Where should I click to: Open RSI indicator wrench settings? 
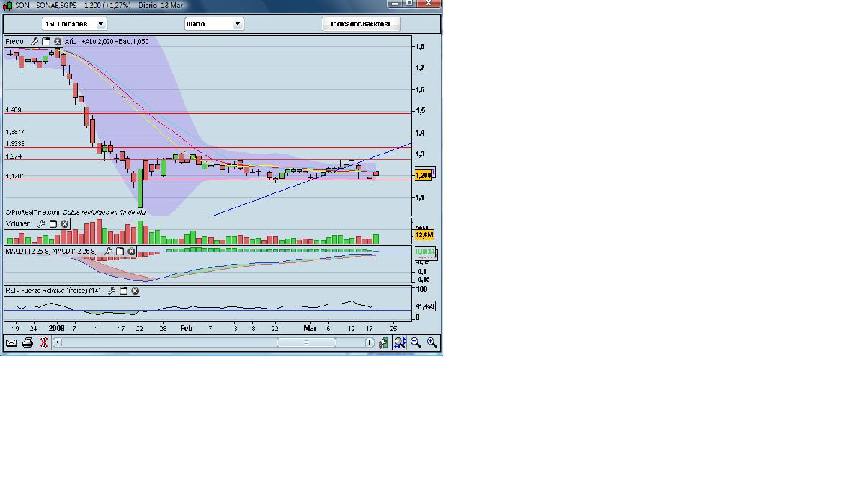pyautogui.click(x=112, y=291)
